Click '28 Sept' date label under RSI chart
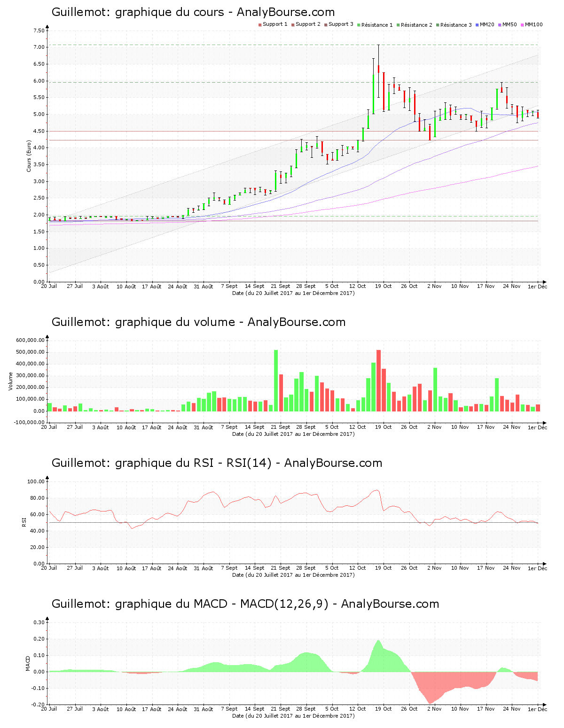Image resolution: width=564 pixels, height=728 pixels. pyautogui.click(x=306, y=568)
